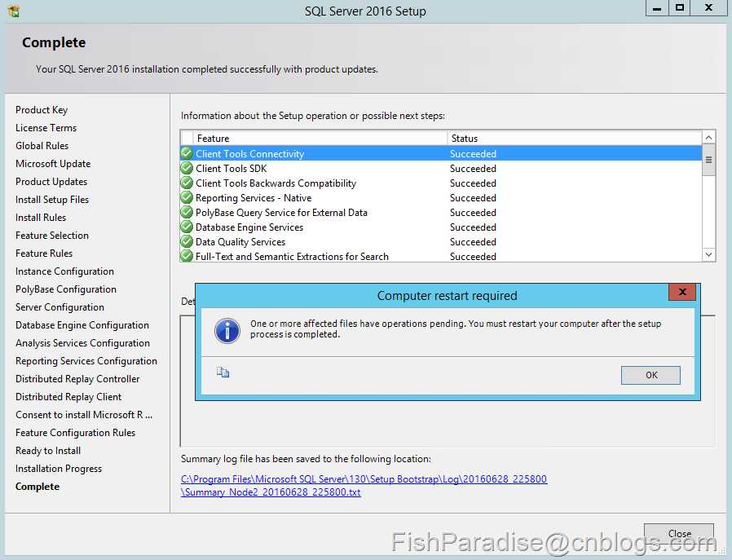The width and height of the screenshot is (732, 560).
Task: Click Microsoft Update step in sidebar
Action: point(53,163)
